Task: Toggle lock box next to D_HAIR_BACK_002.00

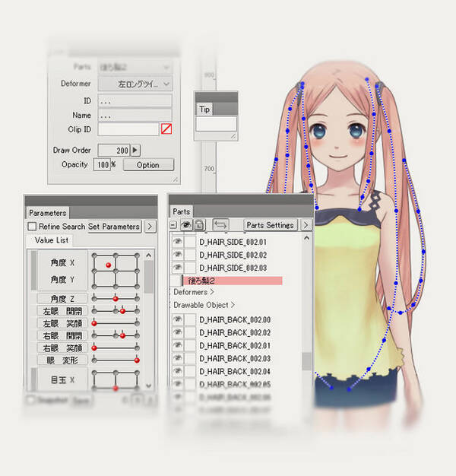Action: pos(191,319)
